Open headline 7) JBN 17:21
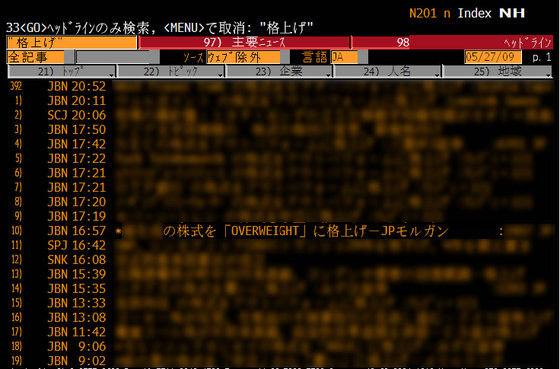Image resolution: width=560 pixels, height=369 pixels. pos(280,188)
